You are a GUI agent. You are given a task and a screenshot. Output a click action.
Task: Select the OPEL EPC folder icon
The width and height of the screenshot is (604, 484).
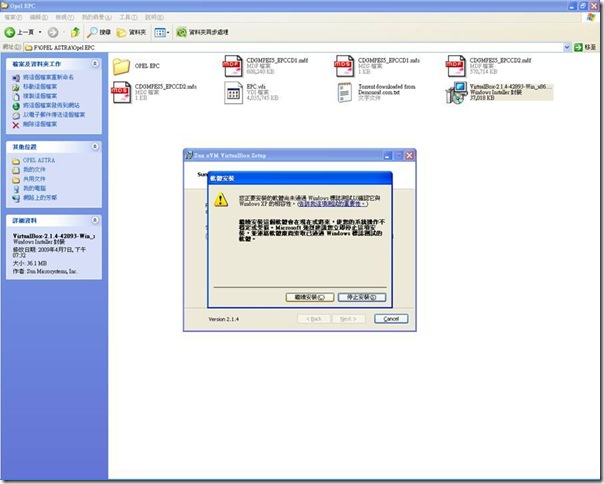pos(121,66)
